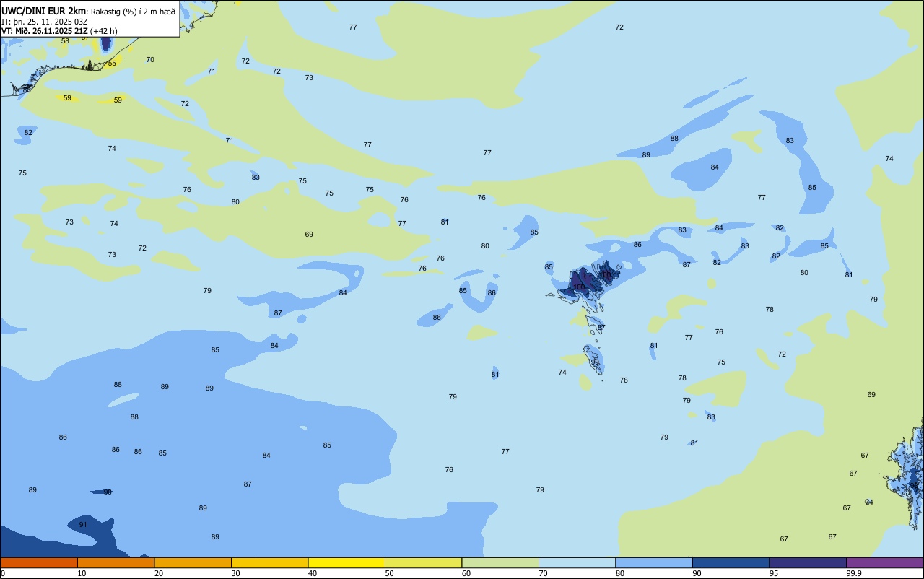Click the '(+42 h)' forecast offset text
Image resolution: width=924 pixels, height=579 pixels.
(x=104, y=31)
